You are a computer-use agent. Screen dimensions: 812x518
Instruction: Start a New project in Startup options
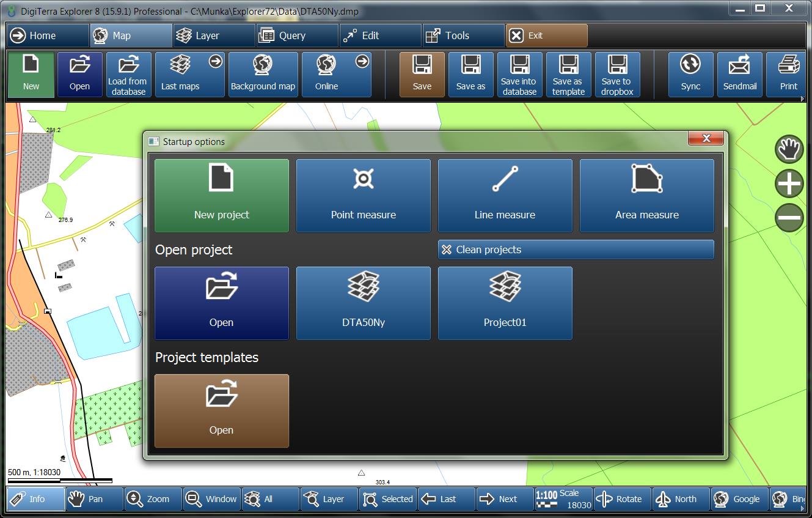(x=222, y=196)
